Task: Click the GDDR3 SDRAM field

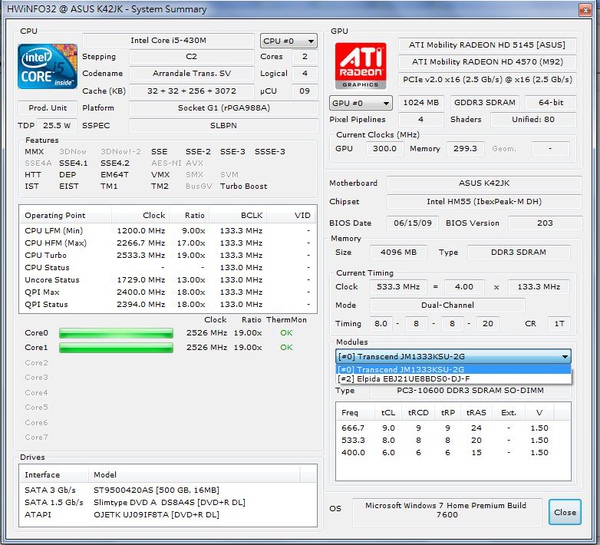Action: coord(484,103)
